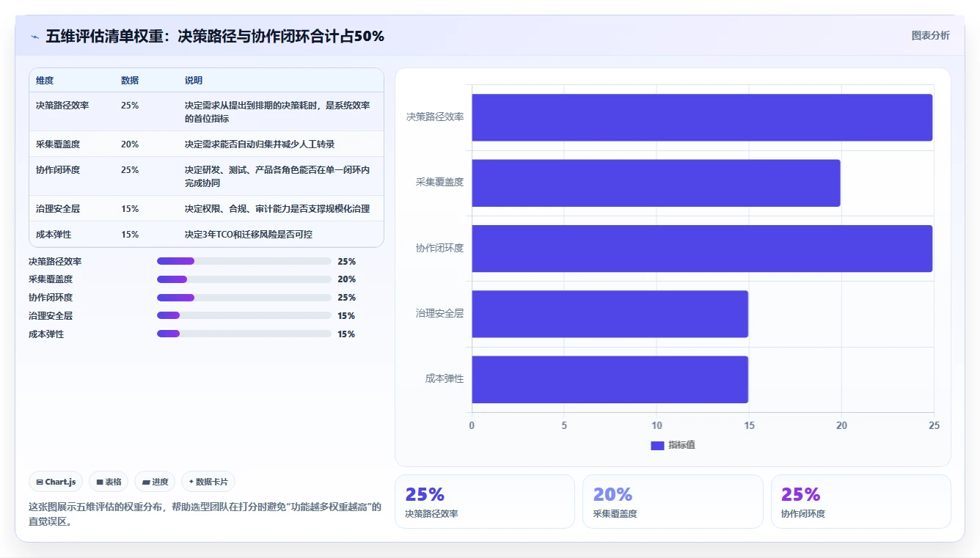Viewport: 980px width, 558px height.
Task: Click the 成本弹性 chart bar
Action: pyautogui.click(x=610, y=379)
